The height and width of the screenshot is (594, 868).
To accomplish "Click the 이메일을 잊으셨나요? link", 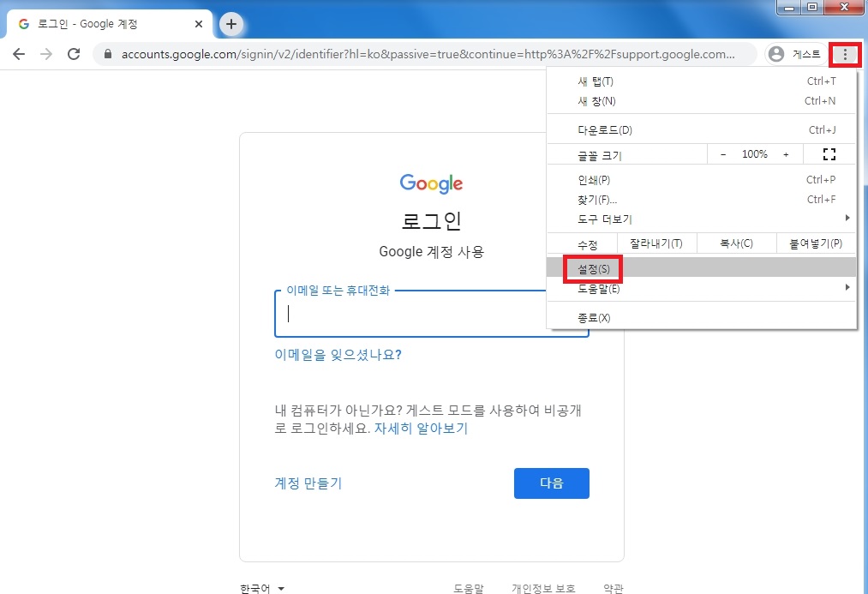I will coord(338,355).
